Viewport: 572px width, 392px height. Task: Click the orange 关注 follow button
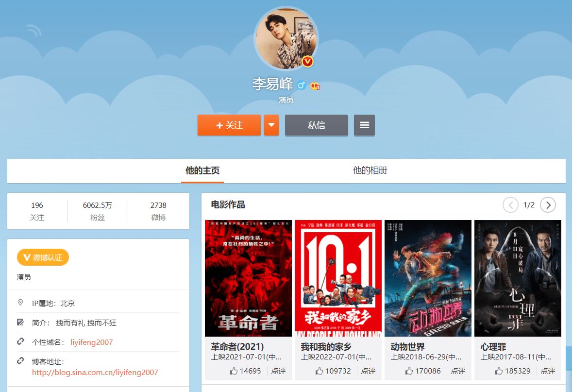point(229,125)
